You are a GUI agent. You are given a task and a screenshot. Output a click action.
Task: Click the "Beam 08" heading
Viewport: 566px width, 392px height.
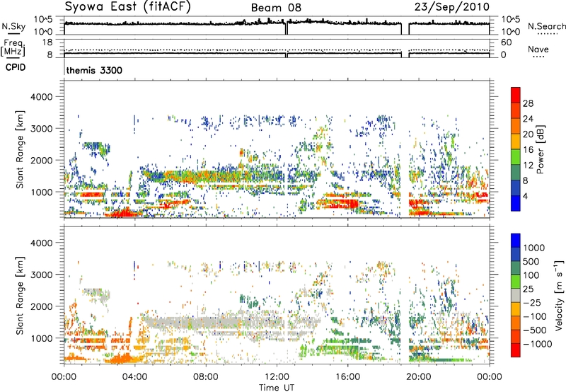tap(276, 8)
